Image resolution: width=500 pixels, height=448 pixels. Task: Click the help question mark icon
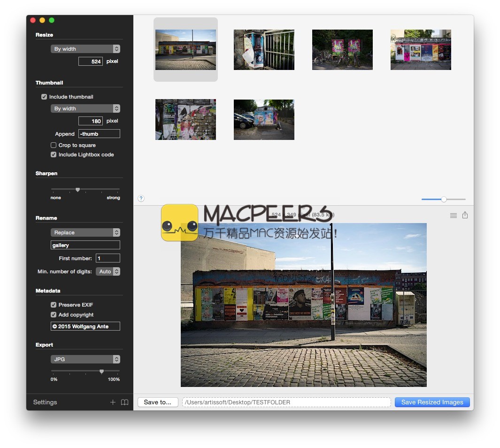pyautogui.click(x=141, y=199)
